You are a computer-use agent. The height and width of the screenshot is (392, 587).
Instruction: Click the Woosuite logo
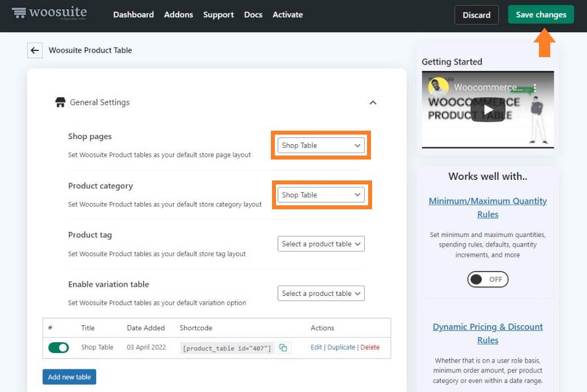49,13
